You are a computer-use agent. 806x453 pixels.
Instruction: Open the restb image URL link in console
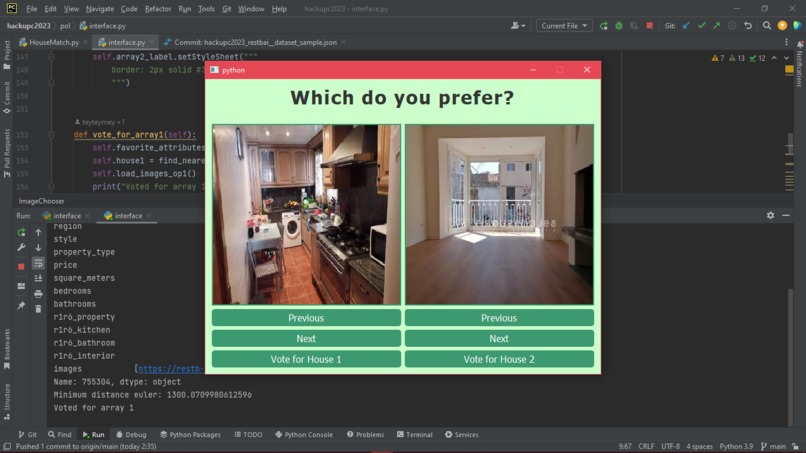171,369
